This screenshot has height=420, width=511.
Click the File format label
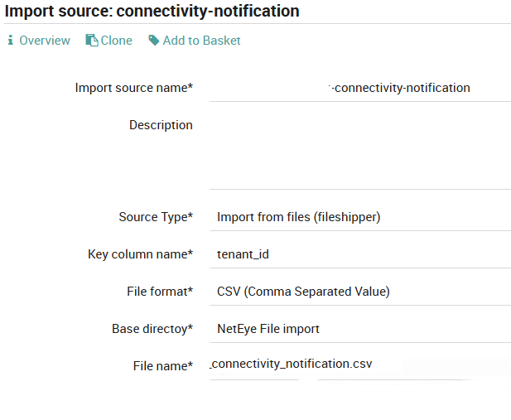[154, 292]
